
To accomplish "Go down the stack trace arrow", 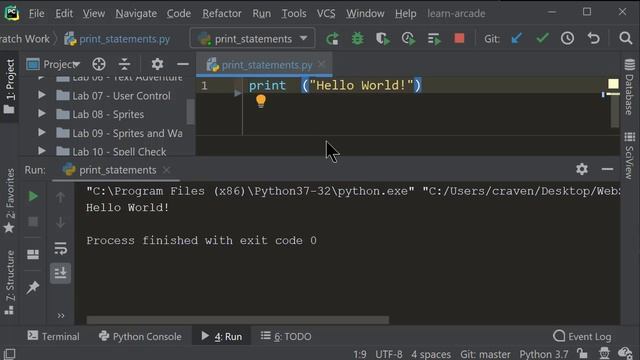I will [60, 222].
